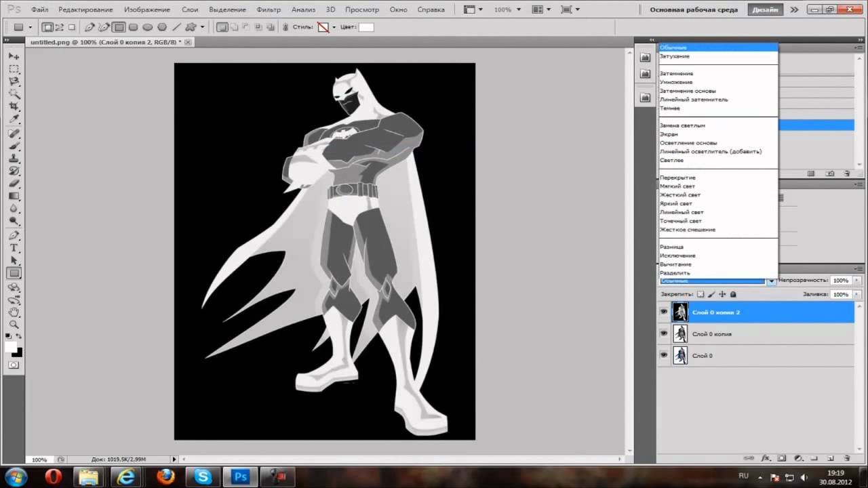Toggle lock all padlock icon
This screenshot has width=868, height=488.
click(x=733, y=294)
